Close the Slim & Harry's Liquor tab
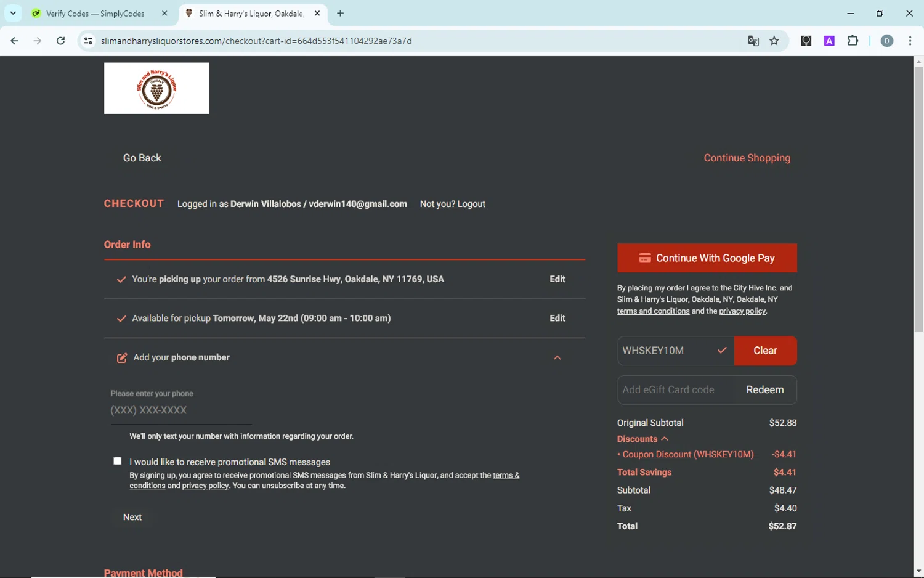This screenshot has height=578, width=924. click(x=317, y=14)
